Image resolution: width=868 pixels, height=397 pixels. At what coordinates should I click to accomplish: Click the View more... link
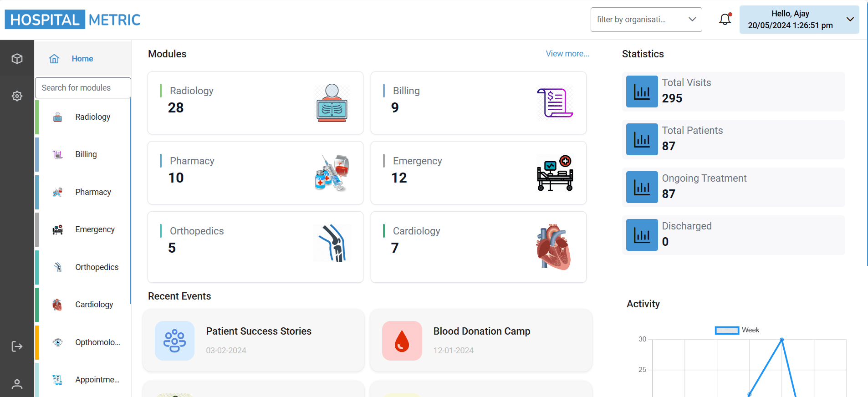tap(567, 54)
